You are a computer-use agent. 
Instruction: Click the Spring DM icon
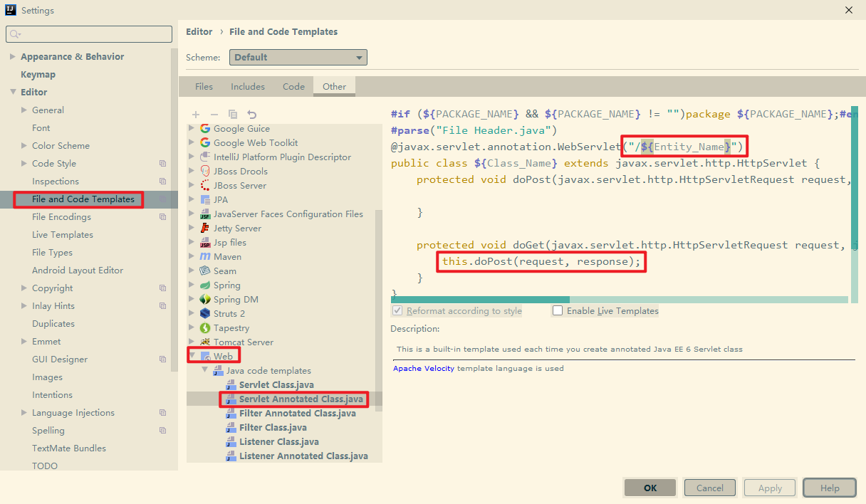(x=205, y=300)
